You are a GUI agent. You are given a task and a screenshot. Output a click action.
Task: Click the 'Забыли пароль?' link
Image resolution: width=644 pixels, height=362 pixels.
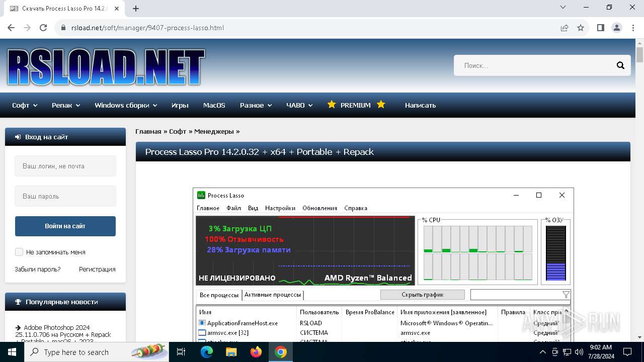38,269
